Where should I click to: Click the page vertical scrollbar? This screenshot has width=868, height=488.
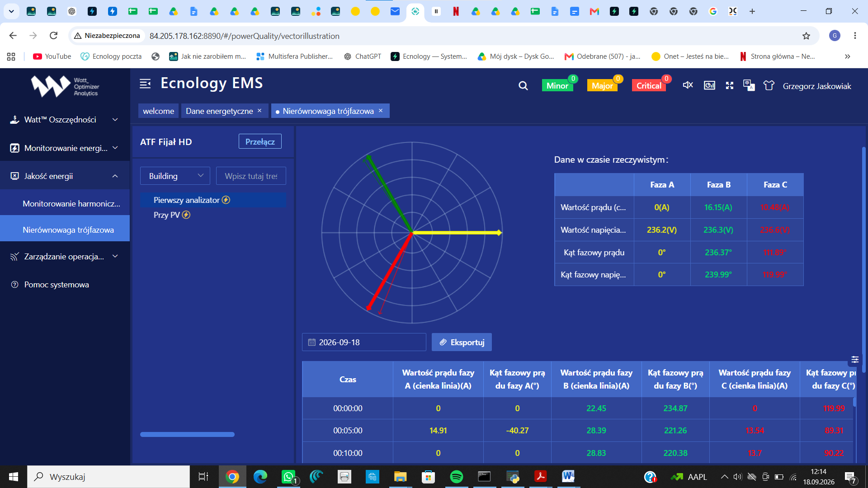click(864, 260)
